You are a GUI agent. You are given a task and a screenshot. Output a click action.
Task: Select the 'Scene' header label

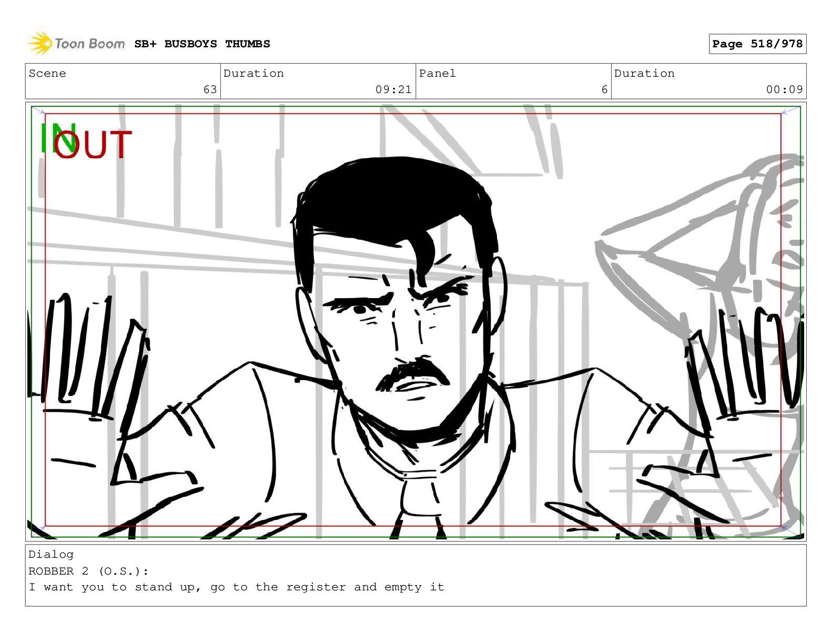(x=47, y=74)
